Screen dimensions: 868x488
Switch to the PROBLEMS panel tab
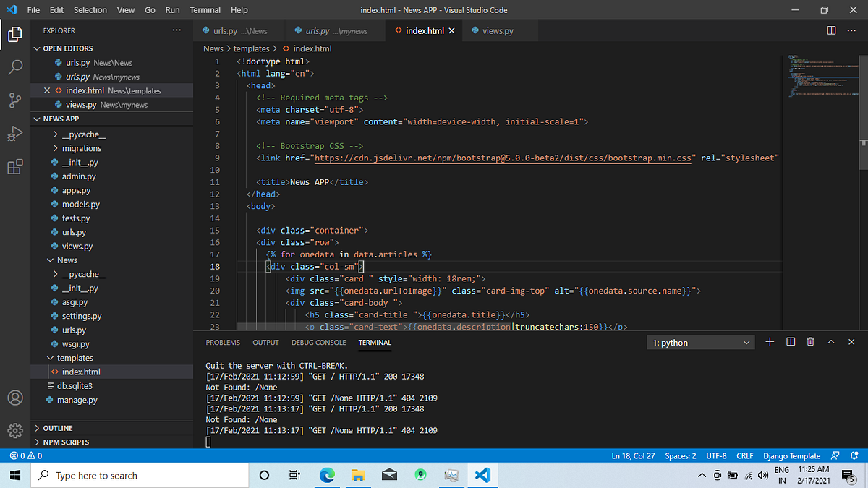[x=223, y=343]
